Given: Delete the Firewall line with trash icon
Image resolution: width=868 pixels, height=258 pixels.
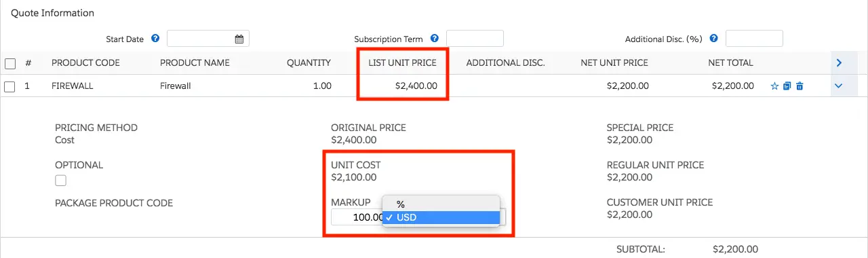Looking at the screenshot, I should point(800,86).
